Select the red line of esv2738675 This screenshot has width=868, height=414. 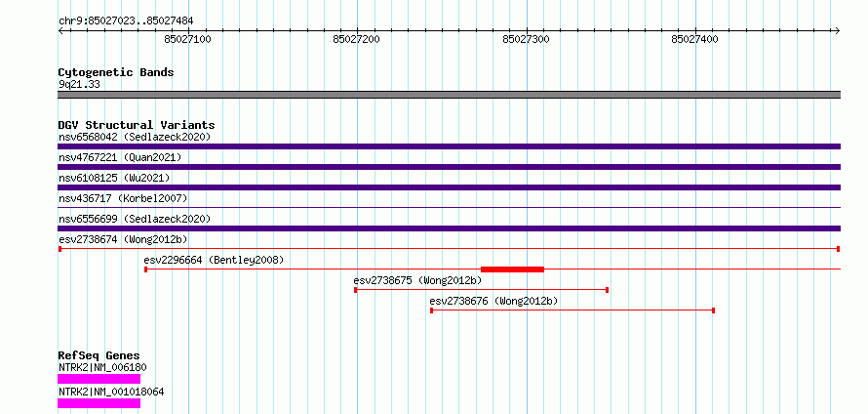[482, 290]
